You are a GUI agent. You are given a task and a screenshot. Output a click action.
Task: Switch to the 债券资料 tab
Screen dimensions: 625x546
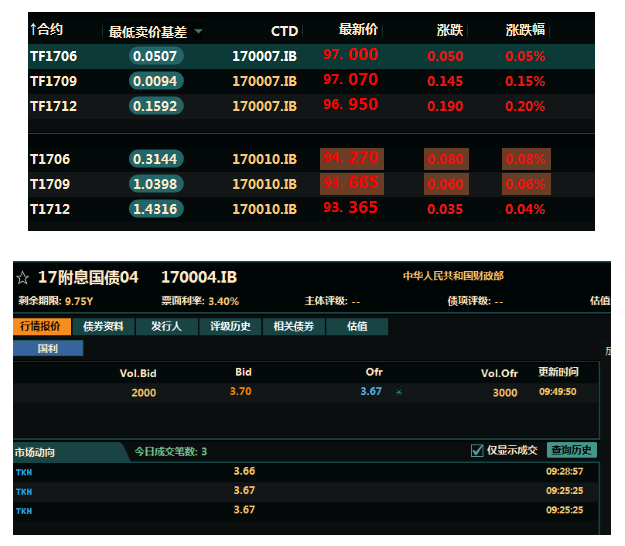click(x=105, y=326)
